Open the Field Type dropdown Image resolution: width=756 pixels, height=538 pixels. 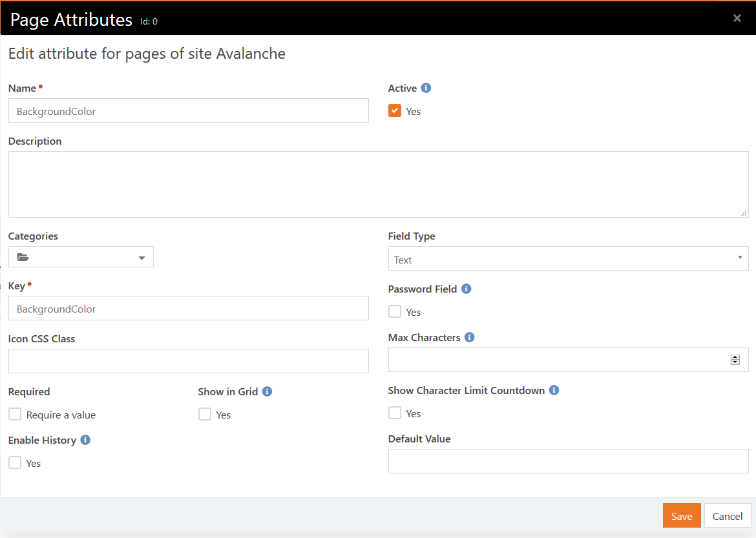coord(568,259)
